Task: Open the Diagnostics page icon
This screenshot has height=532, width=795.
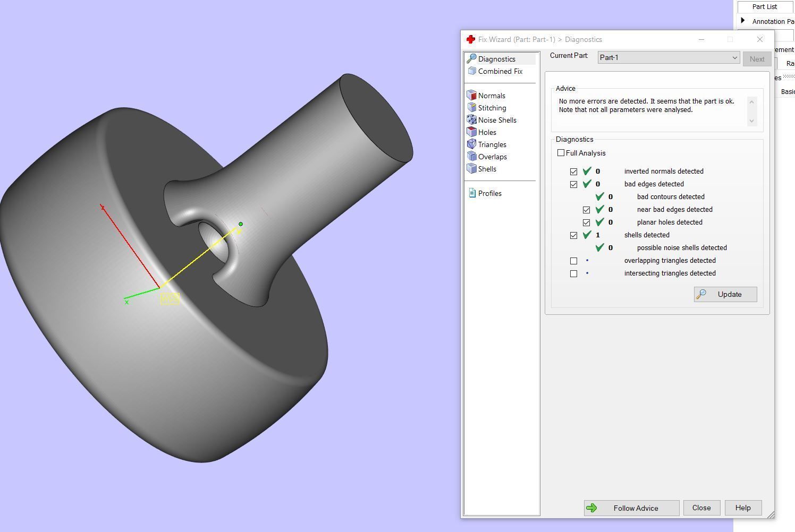Action: pyautogui.click(x=471, y=59)
